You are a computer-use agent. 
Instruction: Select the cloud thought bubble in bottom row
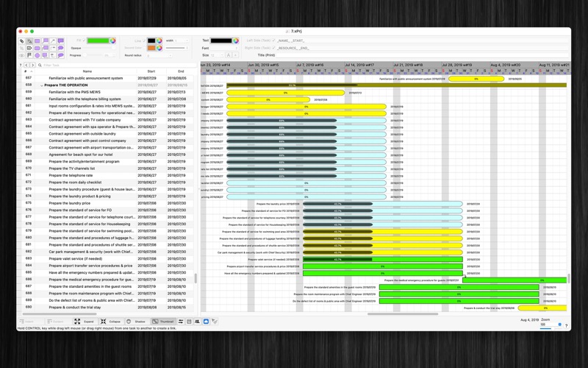[x=61, y=55]
